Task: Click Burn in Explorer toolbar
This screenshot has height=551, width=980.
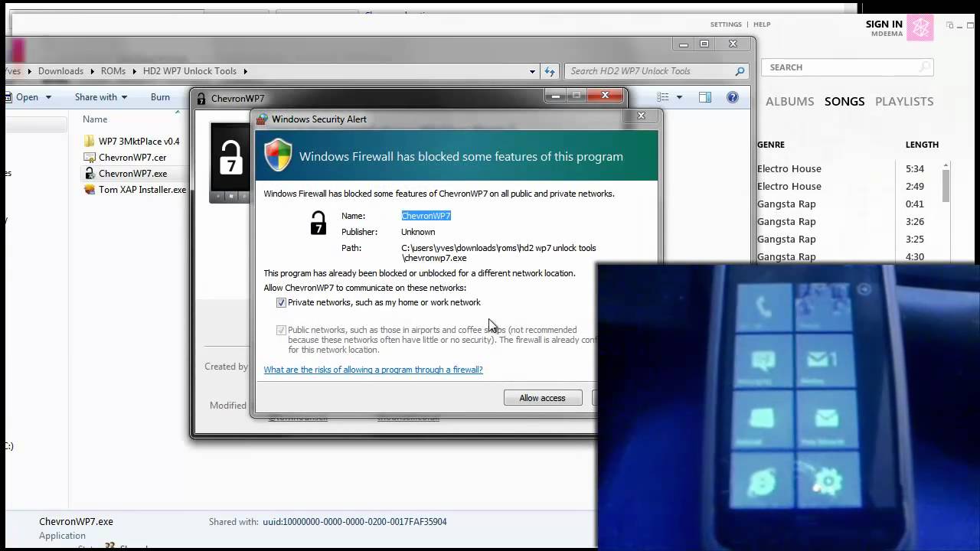Action: 160,97
